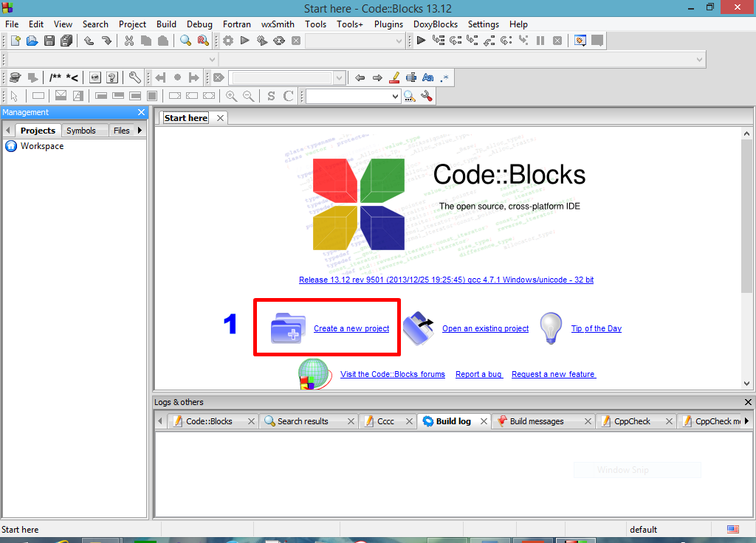Viewport: 756px width, 543px height.
Task: Open a file with the folder icon
Action: pyautogui.click(x=32, y=41)
